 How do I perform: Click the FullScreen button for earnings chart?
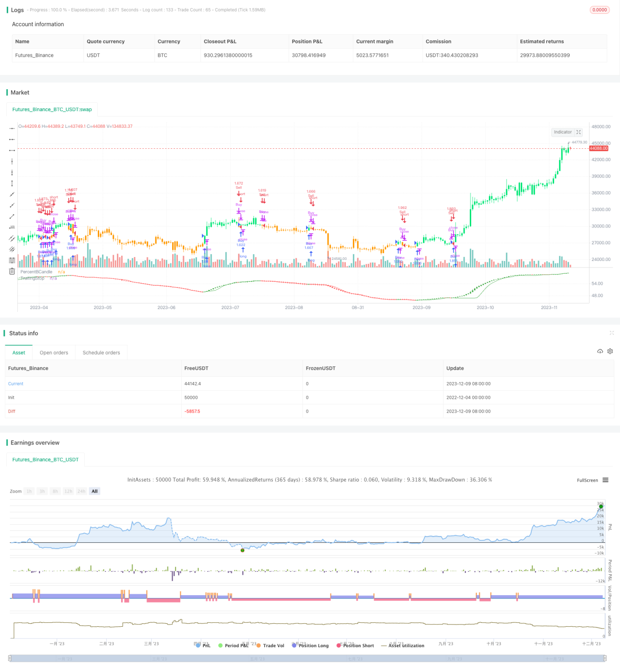pyautogui.click(x=587, y=480)
